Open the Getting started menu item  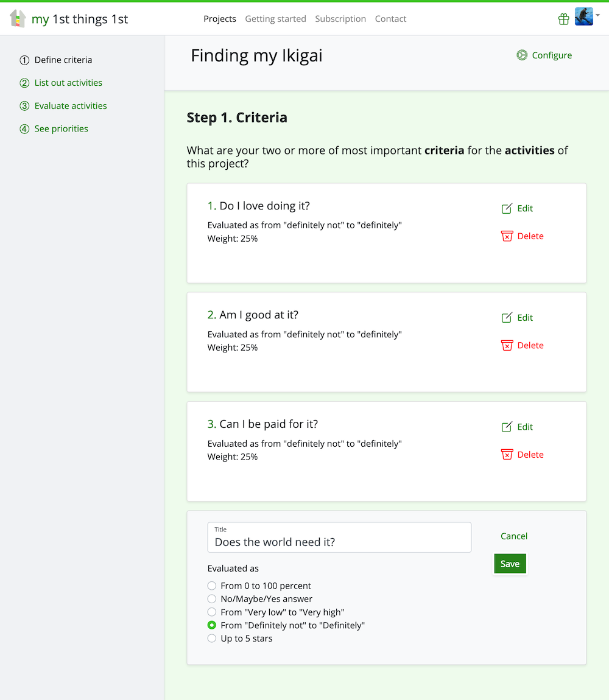pyautogui.click(x=275, y=19)
